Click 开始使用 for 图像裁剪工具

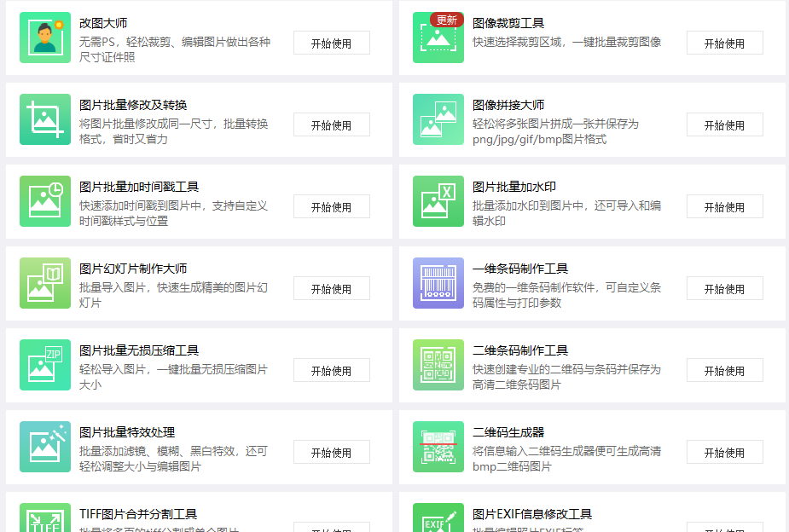[724, 43]
